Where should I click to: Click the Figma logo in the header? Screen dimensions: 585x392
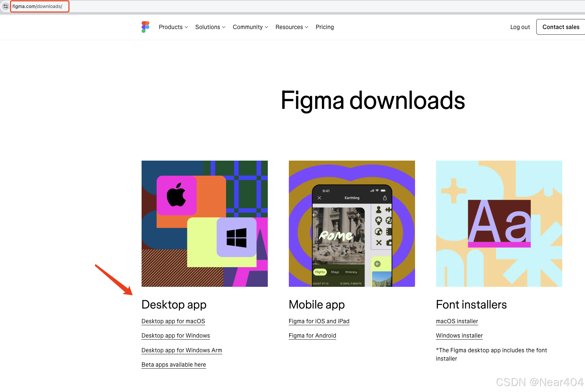(145, 27)
